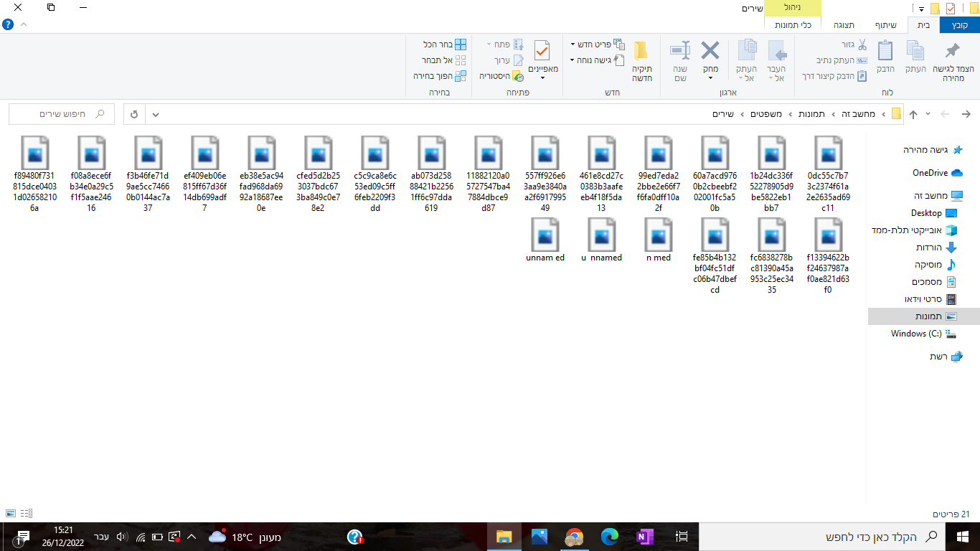Click the Refresh button in address bar
The height and width of the screenshot is (551, 980).
[x=134, y=114]
